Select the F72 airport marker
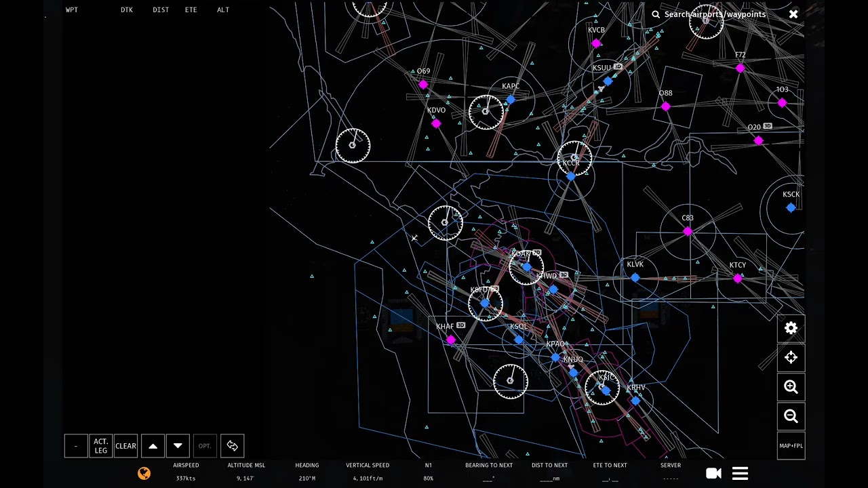This screenshot has height=488, width=868. [x=740, y=68]
